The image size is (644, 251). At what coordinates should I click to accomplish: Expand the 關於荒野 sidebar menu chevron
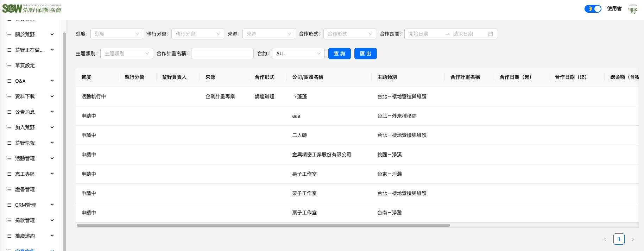pyautogui.click(x=52, y=34)
